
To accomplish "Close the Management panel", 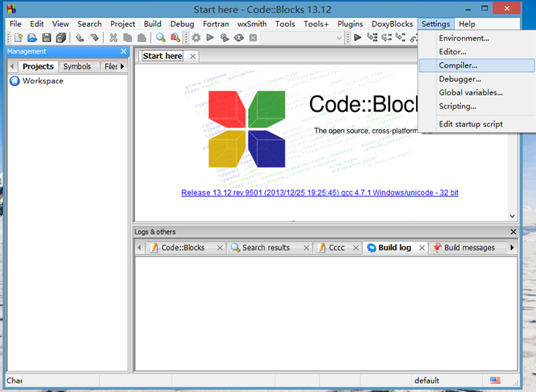I will (x=123, y=52).
